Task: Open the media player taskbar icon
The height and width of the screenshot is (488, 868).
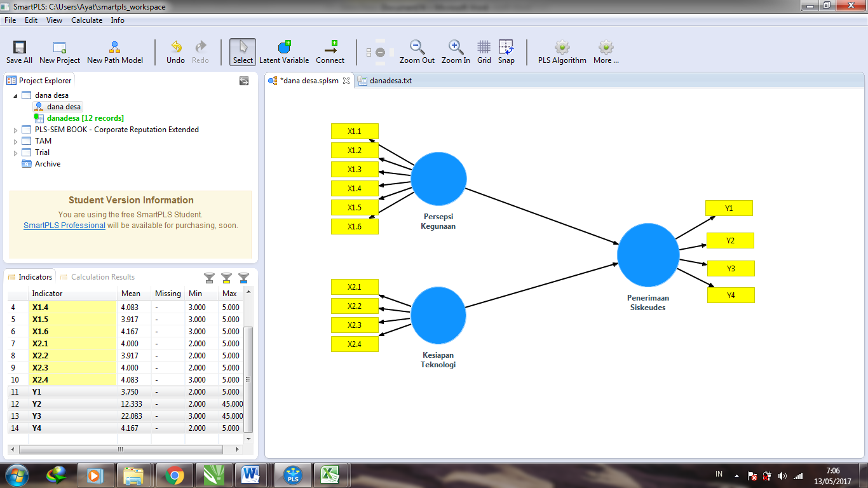Action: [95, 475]
